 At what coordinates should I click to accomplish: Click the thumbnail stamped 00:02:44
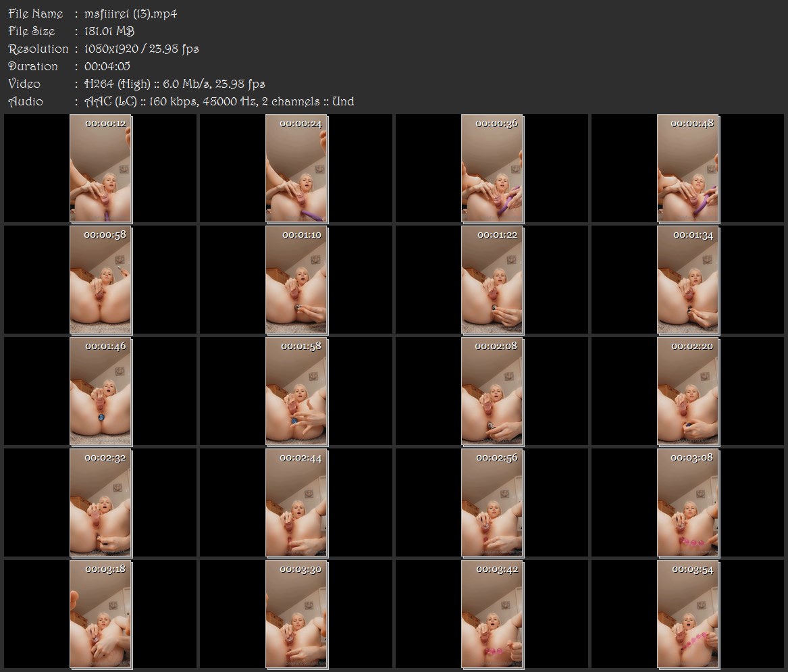coord(296,503)
